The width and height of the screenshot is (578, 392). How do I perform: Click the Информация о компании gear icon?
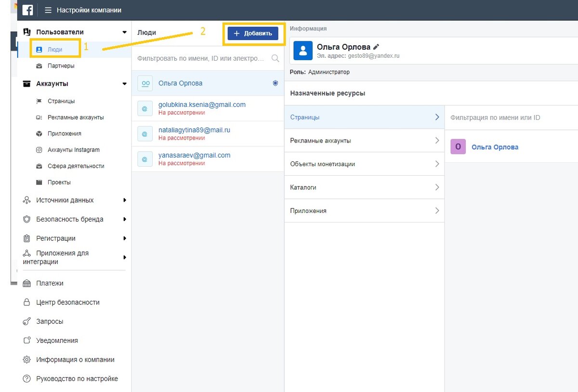point(27,360)
